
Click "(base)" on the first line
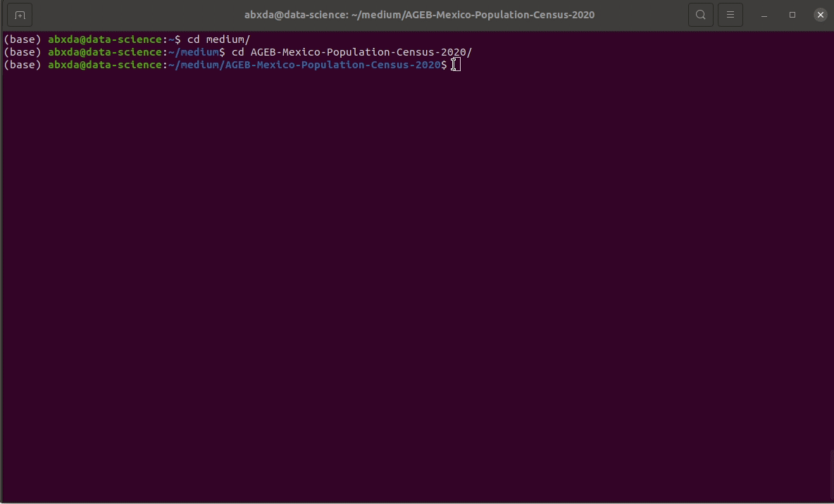click(23, 39)
